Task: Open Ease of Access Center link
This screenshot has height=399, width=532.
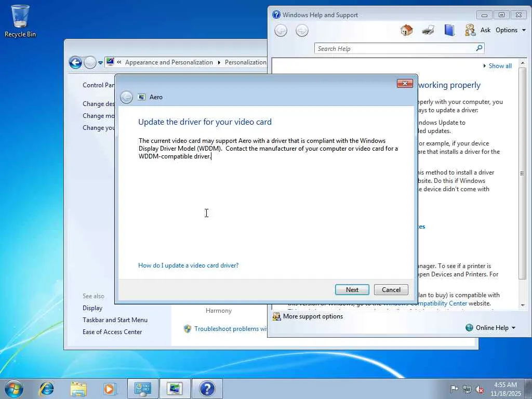Action: (112, 332)
